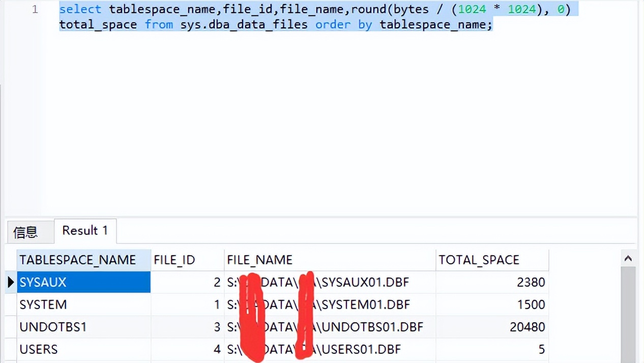Select the SYSTEM tablespace cell

[83, 305]
